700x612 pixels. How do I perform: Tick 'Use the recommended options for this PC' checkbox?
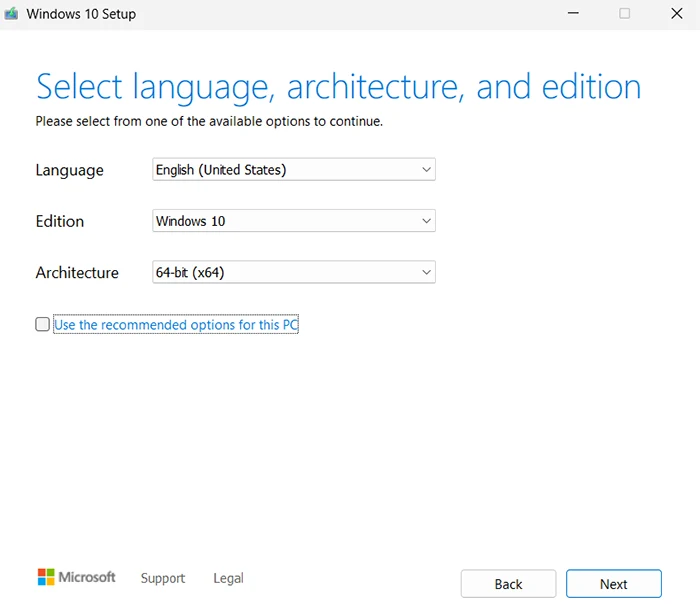[x=42, y=324]
